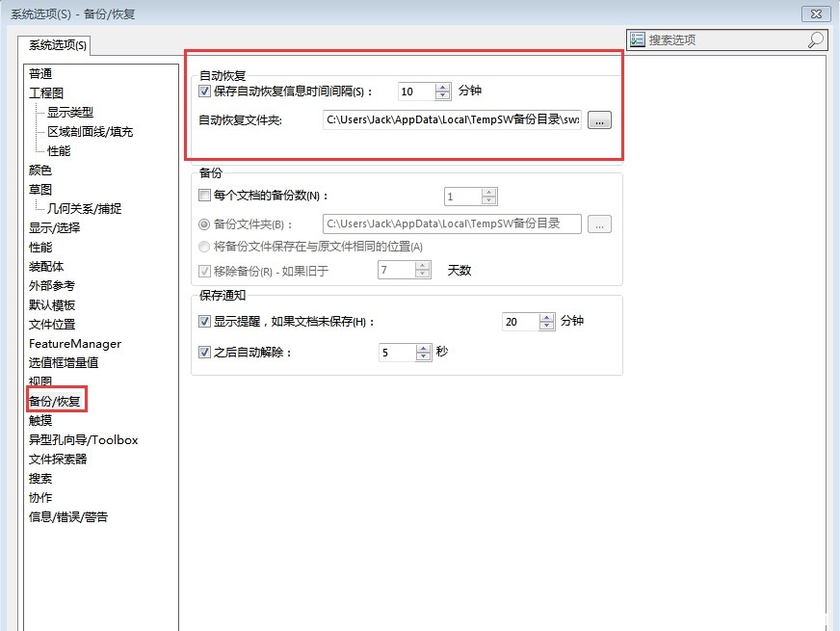Open 显示类型 under 工程图

(70, 113)
